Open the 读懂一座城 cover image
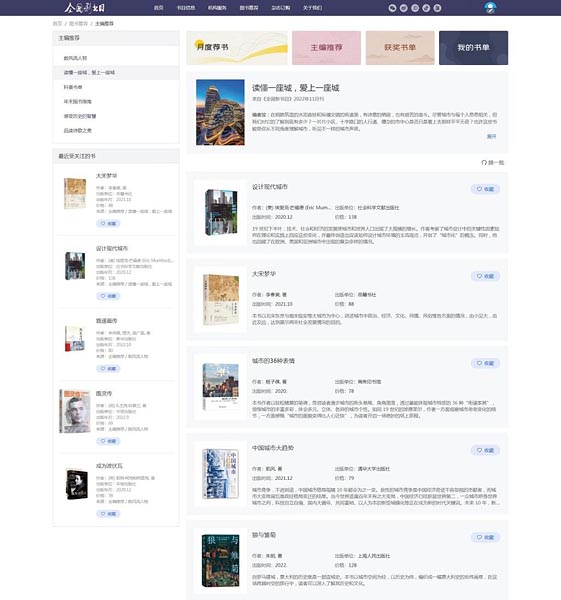This screenshot has height=600, width=561. (220, 112)
